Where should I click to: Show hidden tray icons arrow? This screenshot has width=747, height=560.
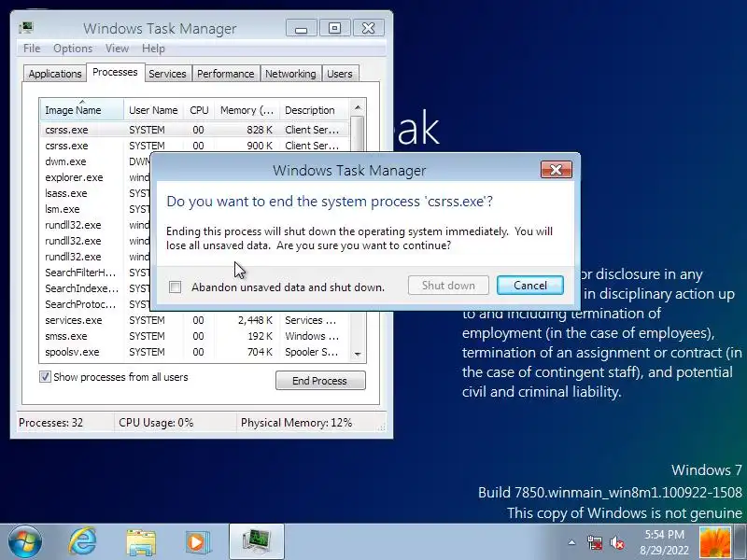coord(571,542)
